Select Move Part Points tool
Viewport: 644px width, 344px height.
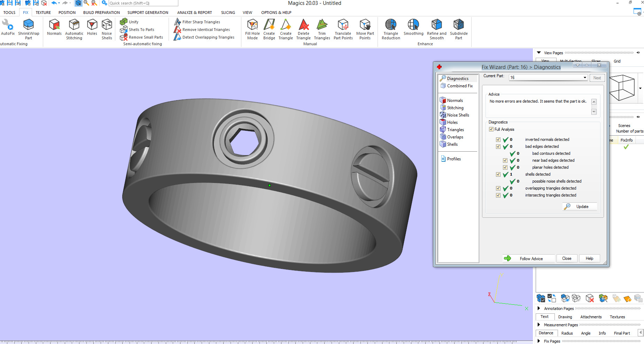pos(365,29)
